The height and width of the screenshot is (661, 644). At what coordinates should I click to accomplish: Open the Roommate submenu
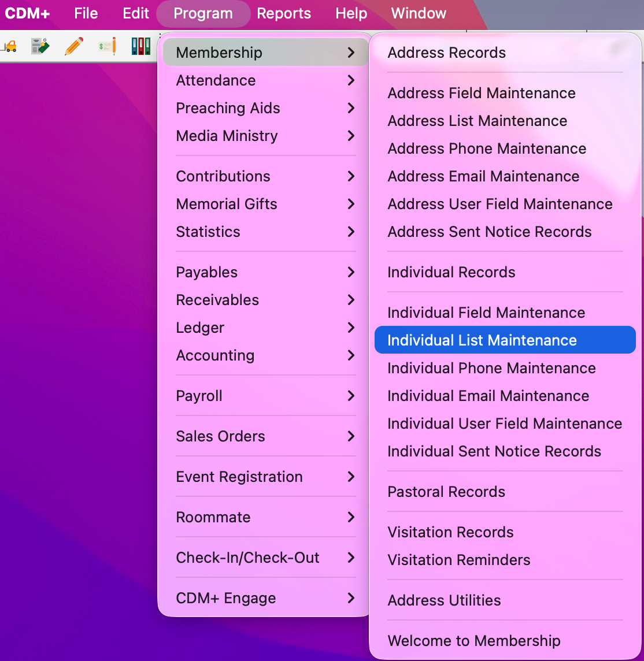click(x=265, y=517)
